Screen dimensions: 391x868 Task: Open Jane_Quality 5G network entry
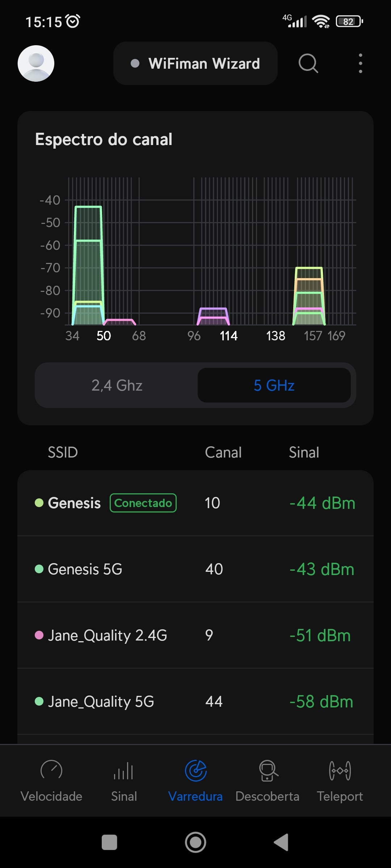tap(195, 702)
